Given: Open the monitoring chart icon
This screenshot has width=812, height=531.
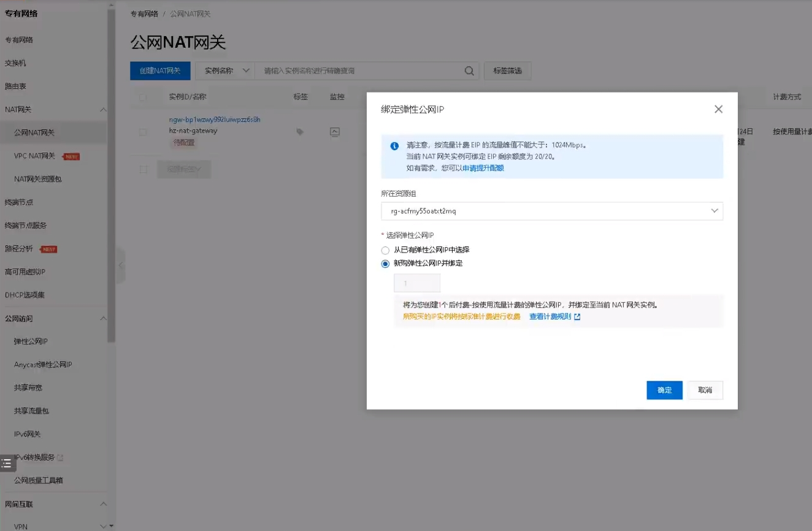Looking at the screenshot, I should pyautogui.click(x=334, y=131).
